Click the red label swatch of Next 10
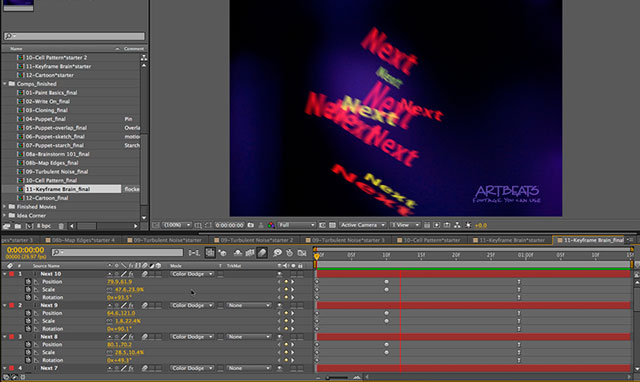 pyautogui.click(x=12, y=274)
